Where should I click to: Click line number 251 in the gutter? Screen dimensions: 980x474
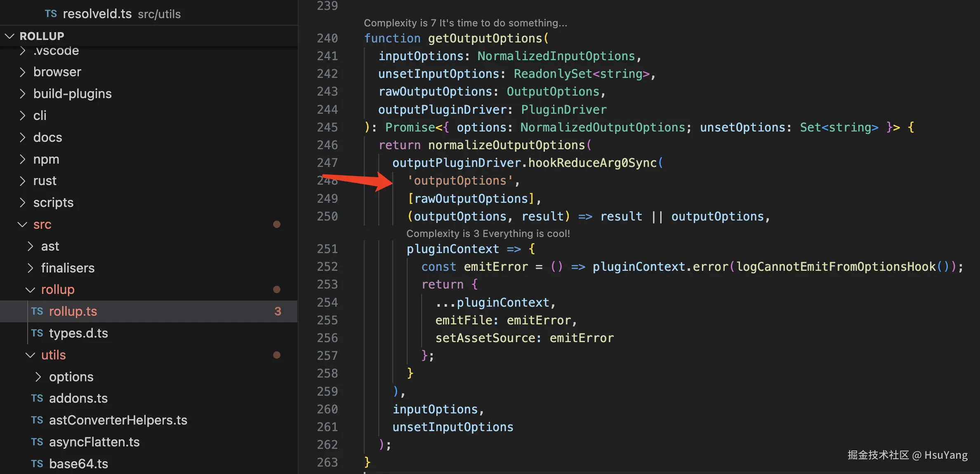point(327,249)
